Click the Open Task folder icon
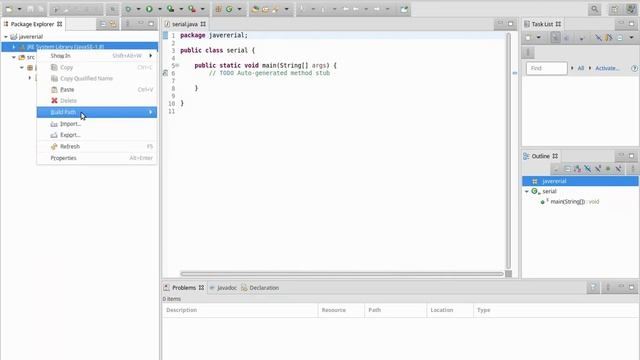The width and height of the screenshot is (640, 360). (265, 9)
